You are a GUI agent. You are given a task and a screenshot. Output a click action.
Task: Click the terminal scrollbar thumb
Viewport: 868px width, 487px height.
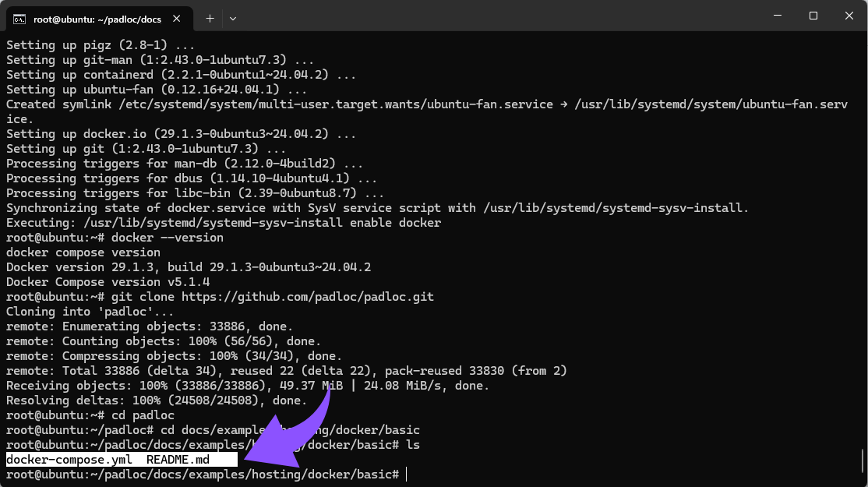863,461
